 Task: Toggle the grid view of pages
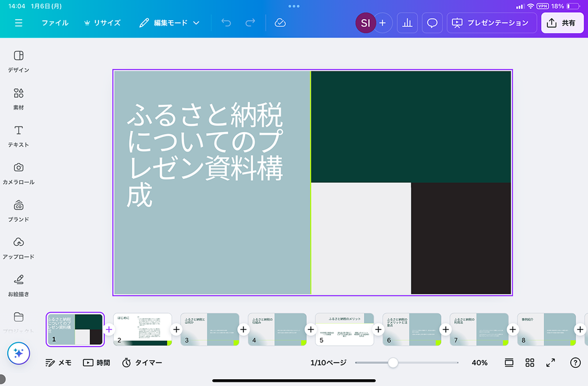click(x=530, y=362)
